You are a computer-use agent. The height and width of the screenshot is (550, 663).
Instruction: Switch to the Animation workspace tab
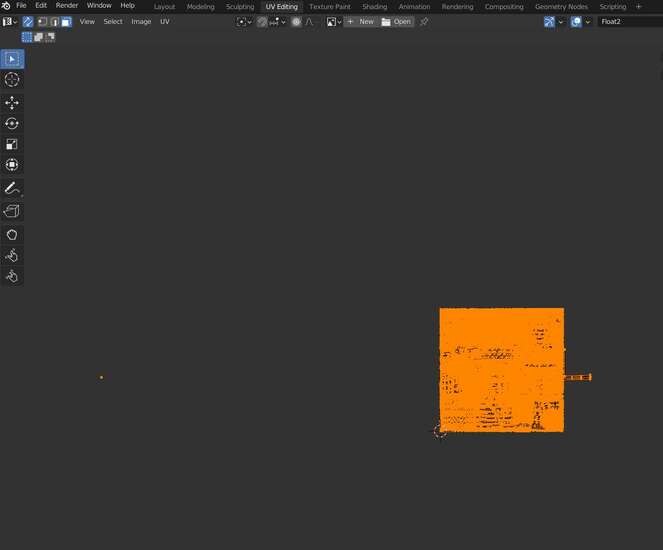tap(414, 7)
